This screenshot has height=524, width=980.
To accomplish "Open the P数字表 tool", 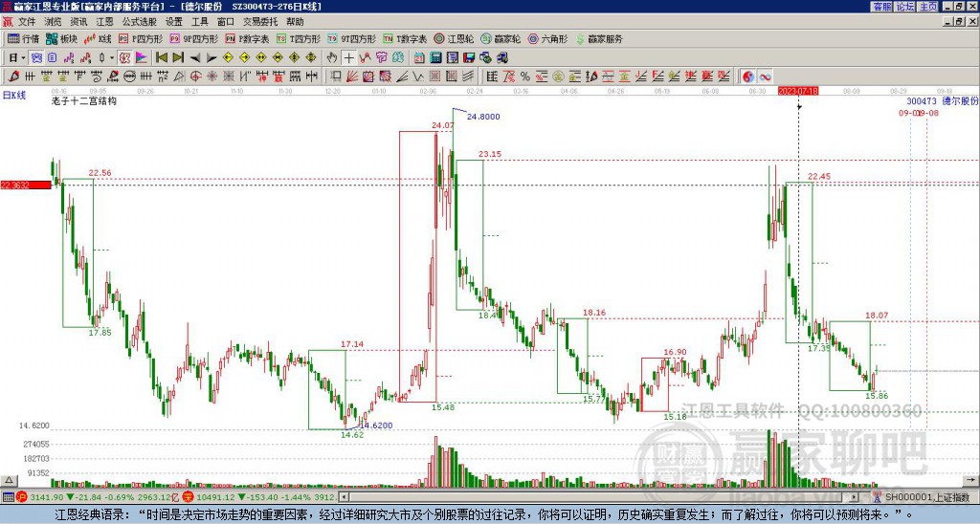I will (x=247, y=38).
